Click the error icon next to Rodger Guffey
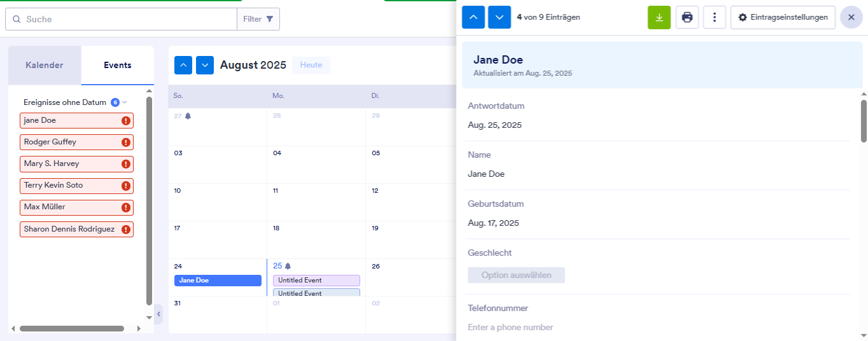Screen dimensions: 868x341 click(126, 143)
